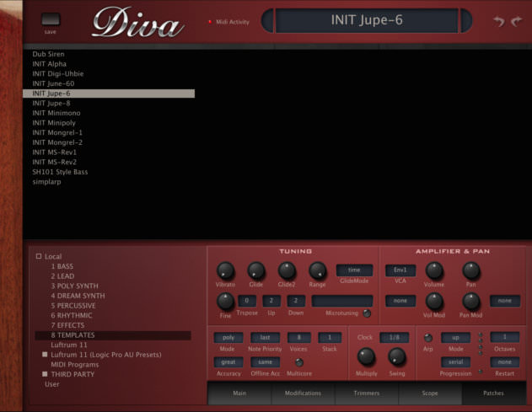
Task: Click the Midi Activity indicator light
Action: 210,22
